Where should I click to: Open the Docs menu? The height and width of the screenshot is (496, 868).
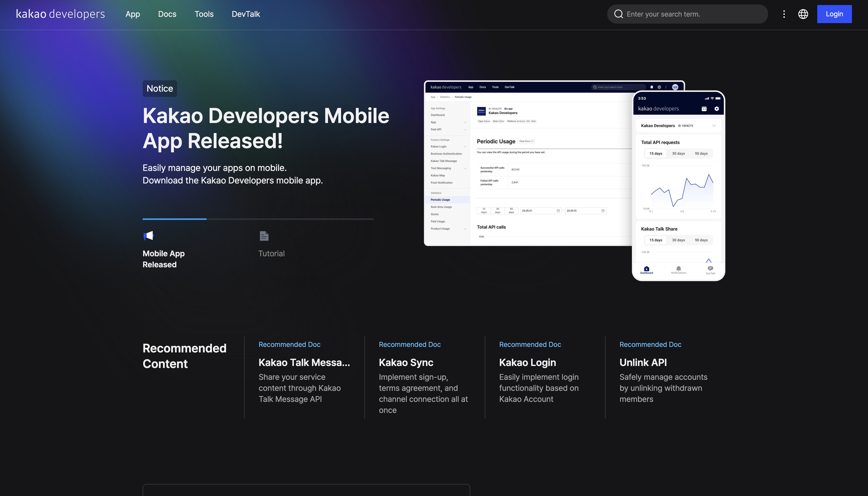pos(167,14)
